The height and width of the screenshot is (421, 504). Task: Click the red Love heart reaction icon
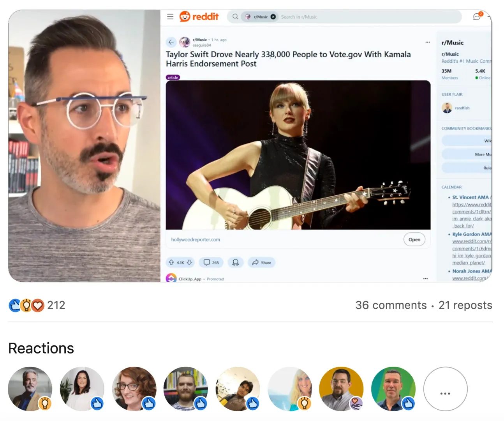(38, 305)
